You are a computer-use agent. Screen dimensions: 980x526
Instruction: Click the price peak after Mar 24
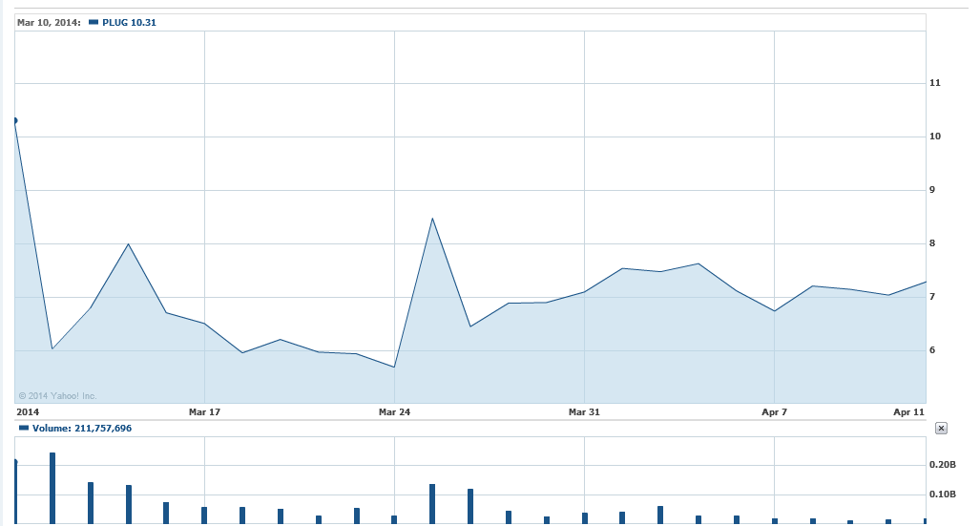pyautogui.click(x=432, y=219)
